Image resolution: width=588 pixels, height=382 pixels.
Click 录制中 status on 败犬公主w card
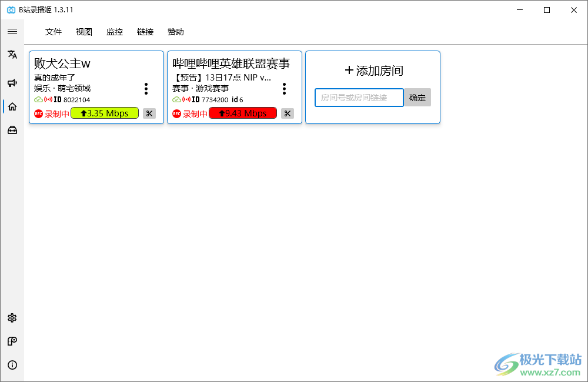coord(57,113)
